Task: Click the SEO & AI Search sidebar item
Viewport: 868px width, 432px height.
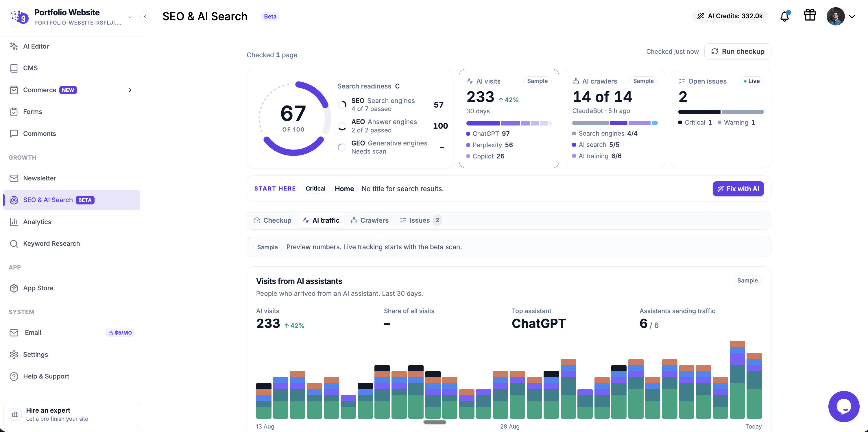Action: tap(72, 200)
